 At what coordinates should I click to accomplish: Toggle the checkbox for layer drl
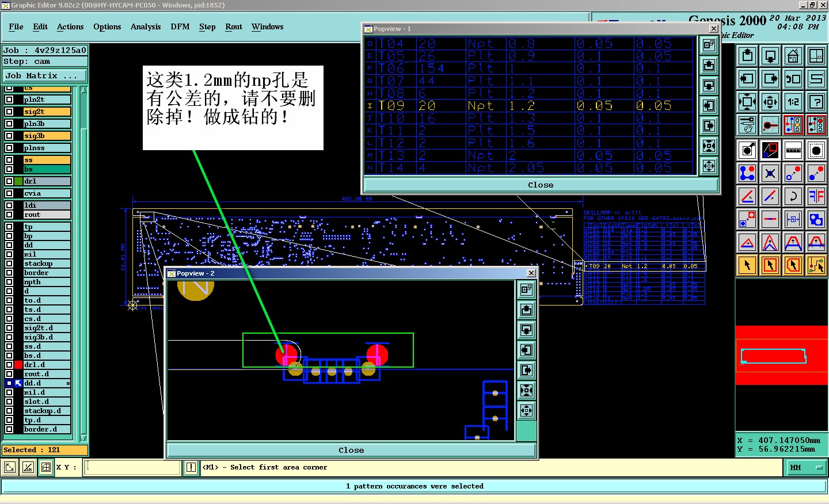click(x=9, y=181)
